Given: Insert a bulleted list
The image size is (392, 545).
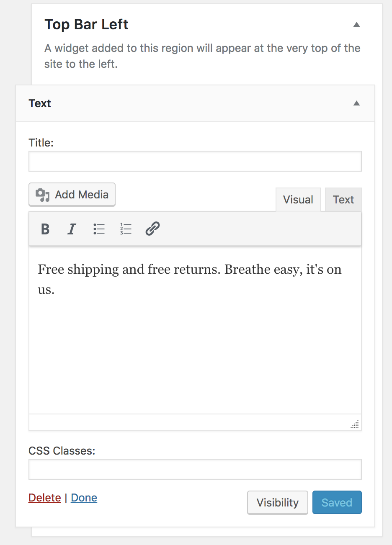Looking at the screenshot, I should (99, 229).
